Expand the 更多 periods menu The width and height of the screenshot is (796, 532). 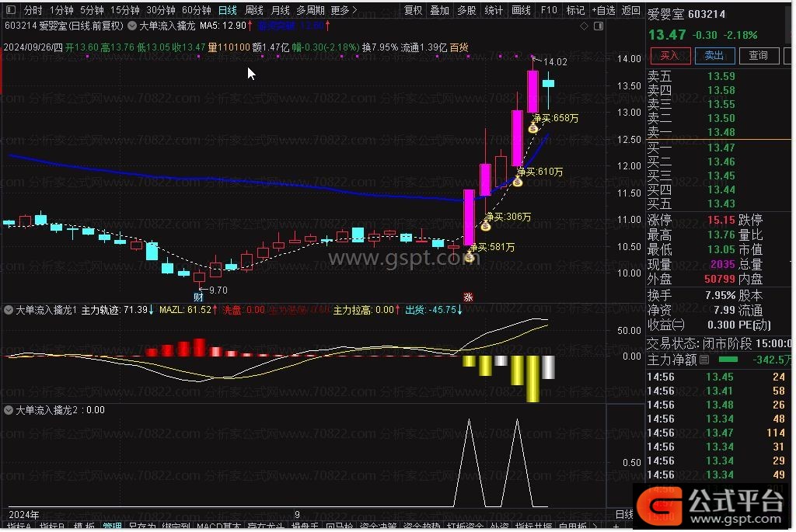tap(344, 10)
